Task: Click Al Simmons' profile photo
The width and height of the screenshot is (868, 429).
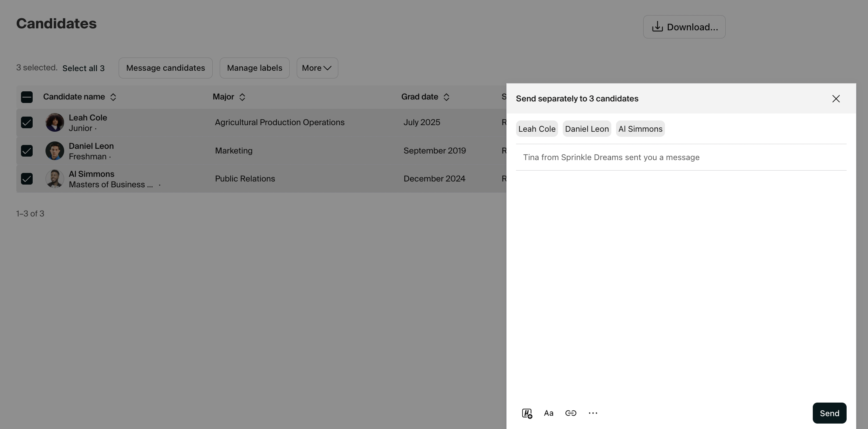Action: coord(55,179)
